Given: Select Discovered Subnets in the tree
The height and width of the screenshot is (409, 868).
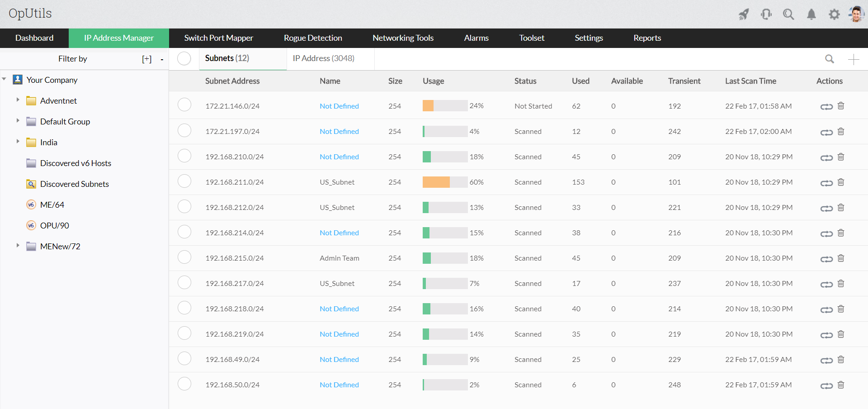Looking at the screenshot, I should [74, 184].
